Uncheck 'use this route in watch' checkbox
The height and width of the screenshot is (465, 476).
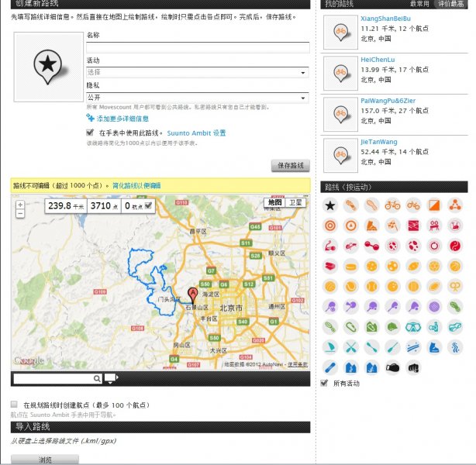coord(91,133)
